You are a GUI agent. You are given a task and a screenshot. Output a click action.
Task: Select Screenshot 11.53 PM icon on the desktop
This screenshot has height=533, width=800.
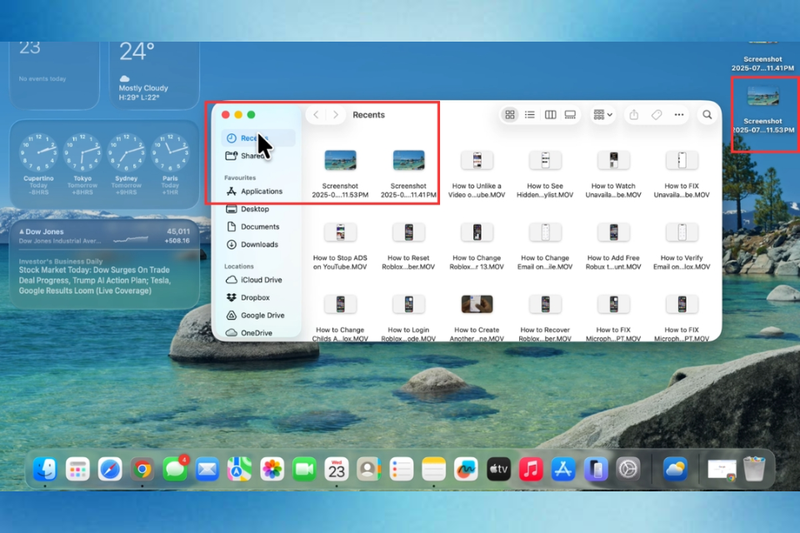763,110
